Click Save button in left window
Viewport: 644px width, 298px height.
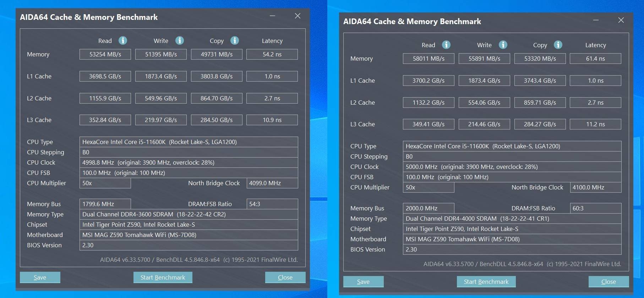(x=40, y=277)
